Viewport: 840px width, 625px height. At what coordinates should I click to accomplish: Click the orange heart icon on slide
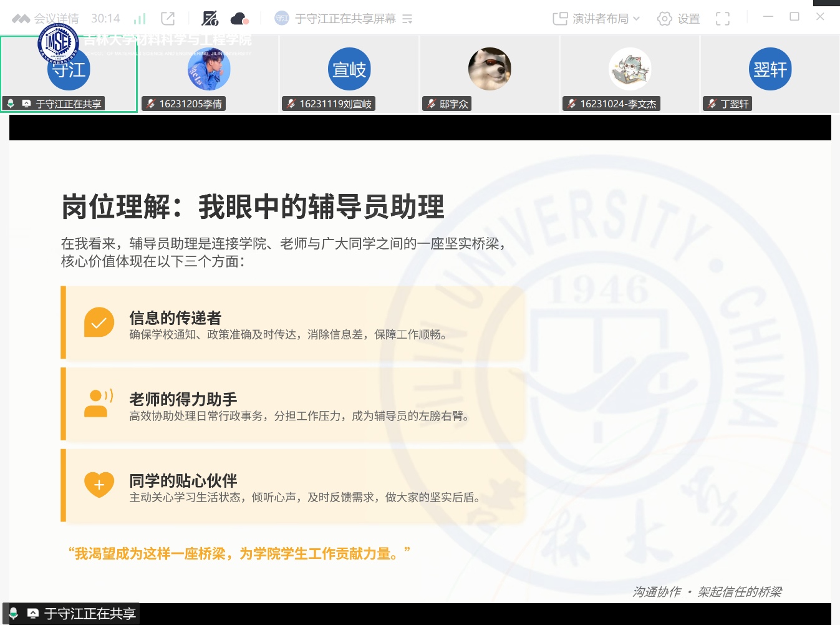99,485
